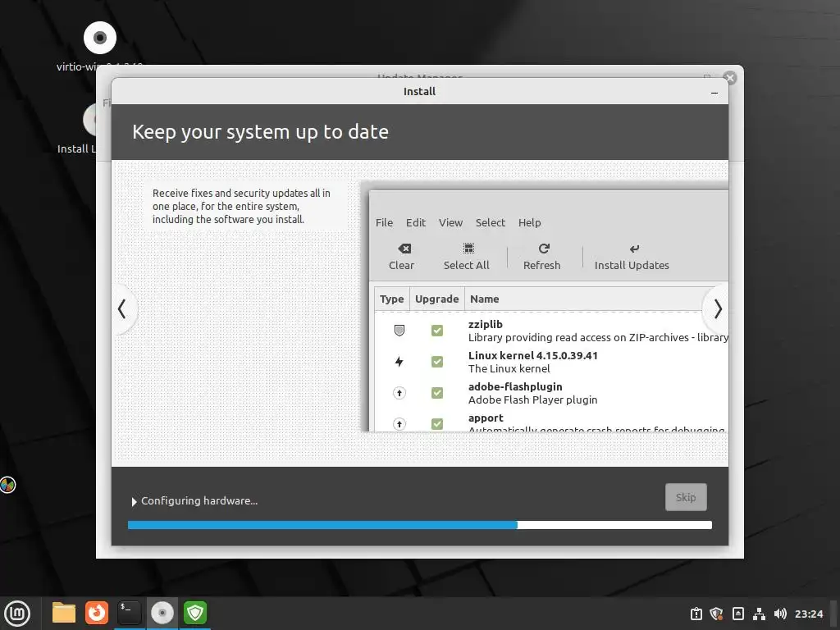Click the Name column header
840x630 pixels.
click(484, 299)
